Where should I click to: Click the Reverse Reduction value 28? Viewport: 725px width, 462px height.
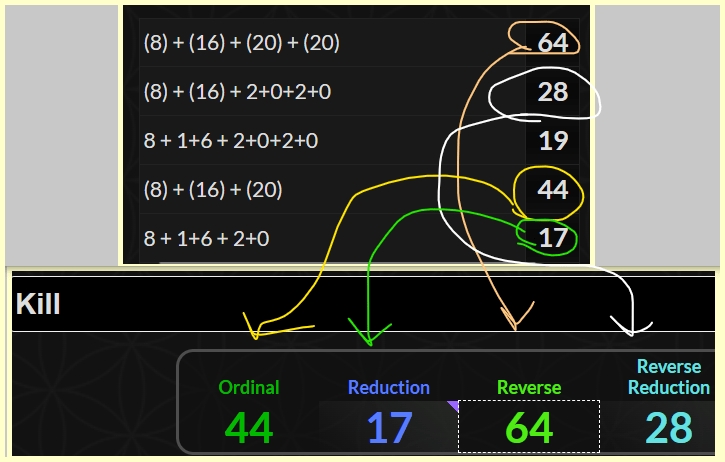(669, 428)
